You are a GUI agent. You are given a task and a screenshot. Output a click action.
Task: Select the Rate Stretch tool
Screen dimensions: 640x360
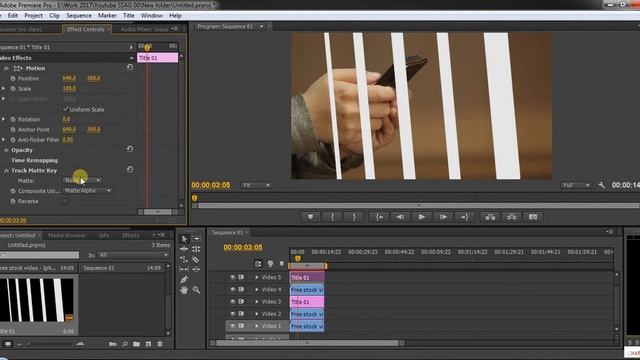click(184, 259)
